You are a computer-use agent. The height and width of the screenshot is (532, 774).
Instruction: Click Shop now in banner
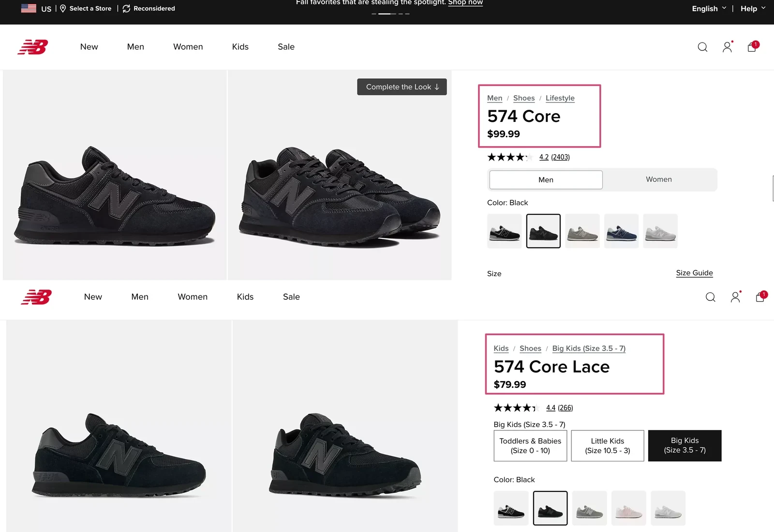[x=465, y=2]
